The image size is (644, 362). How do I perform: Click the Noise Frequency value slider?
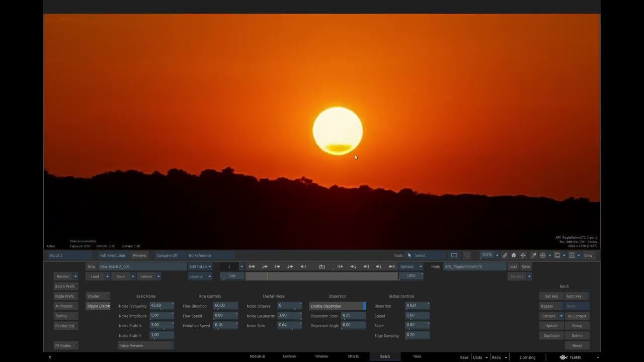pyautogui.click(x=162, y=306)
